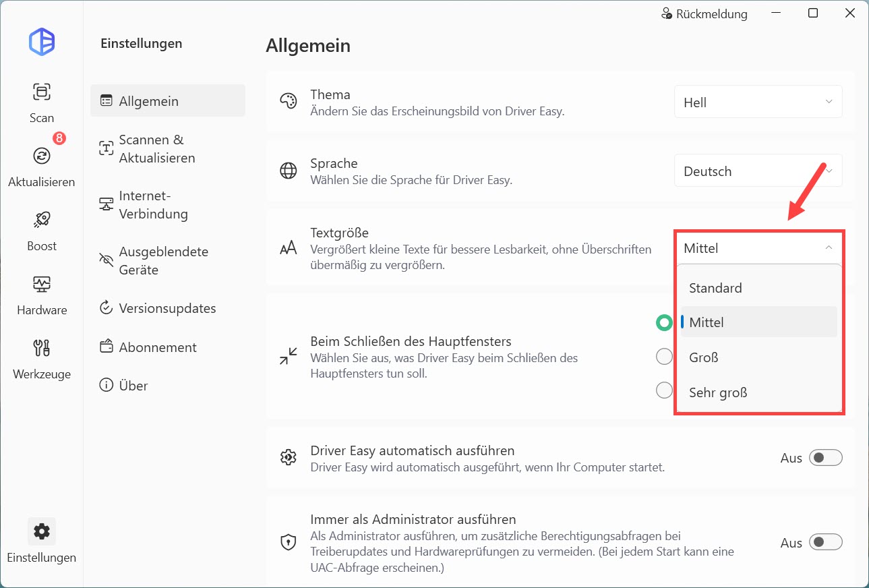Open the Scan section icon
Image resolution: width=869 pixels, height=588 pixels.
(x=42, y=92)
